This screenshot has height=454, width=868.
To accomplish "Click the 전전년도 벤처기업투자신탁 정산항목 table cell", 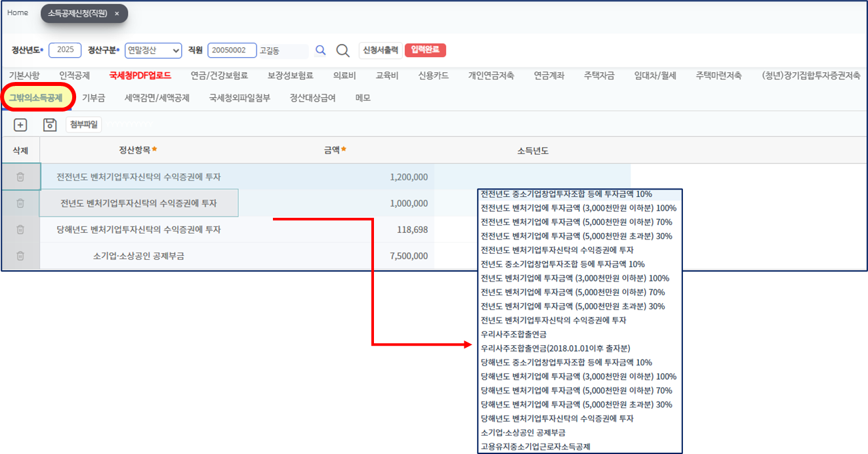I will [x=138, y=177].
